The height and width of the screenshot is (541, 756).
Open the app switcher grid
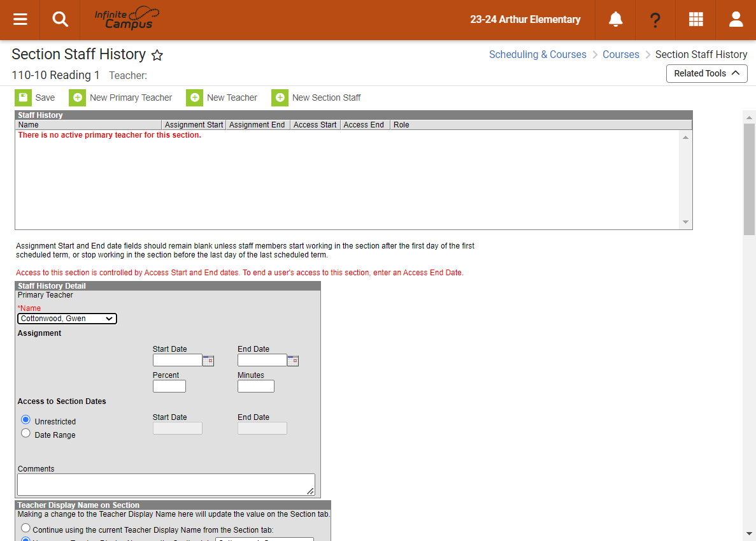695,19
